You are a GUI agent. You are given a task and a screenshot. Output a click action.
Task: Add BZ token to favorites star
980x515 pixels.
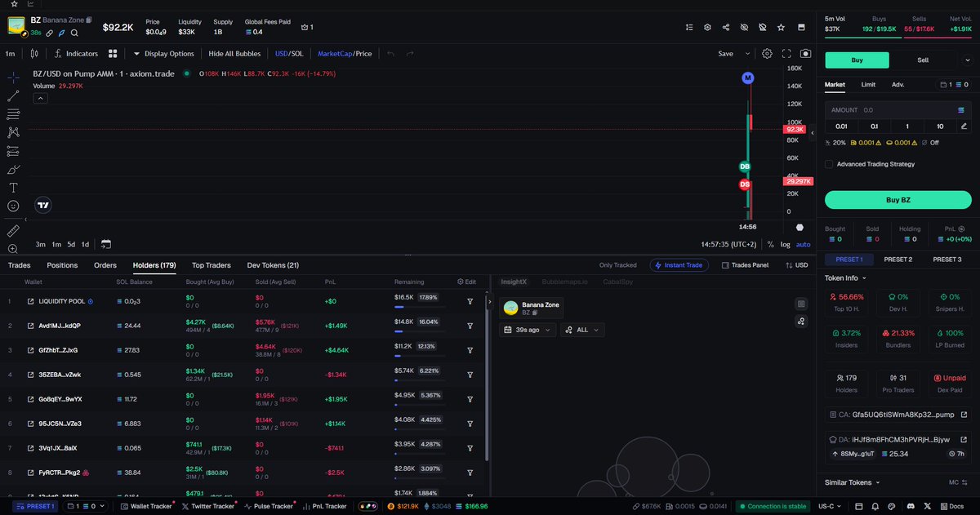coord(781,27)
